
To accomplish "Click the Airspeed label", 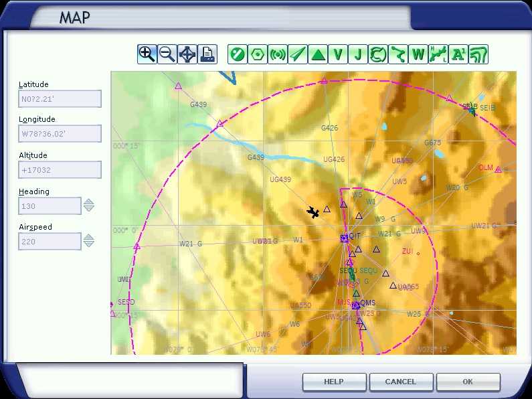I will click(x=35, y=227).
